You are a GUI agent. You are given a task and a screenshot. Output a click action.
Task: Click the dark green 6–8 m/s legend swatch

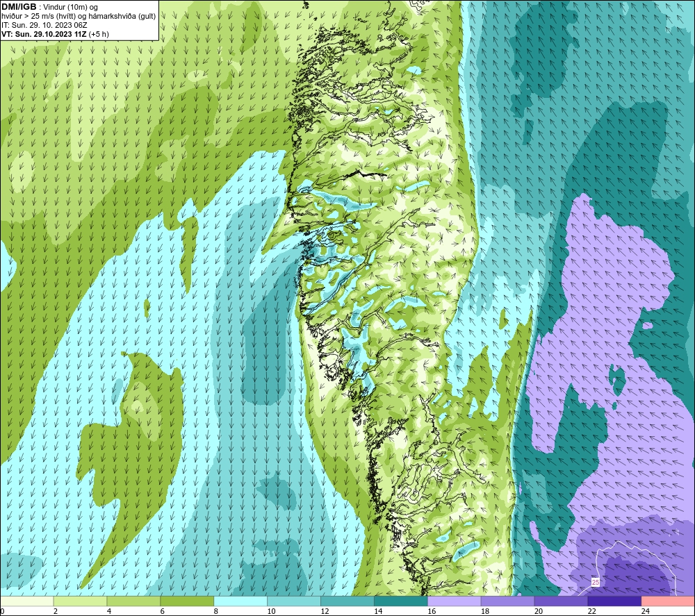click(187, 601)
